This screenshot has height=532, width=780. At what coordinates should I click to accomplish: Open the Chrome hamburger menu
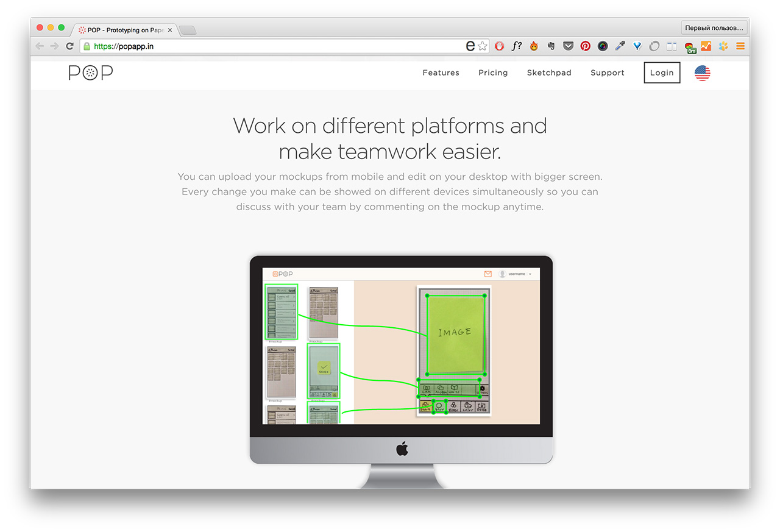[x=740, y=46]
